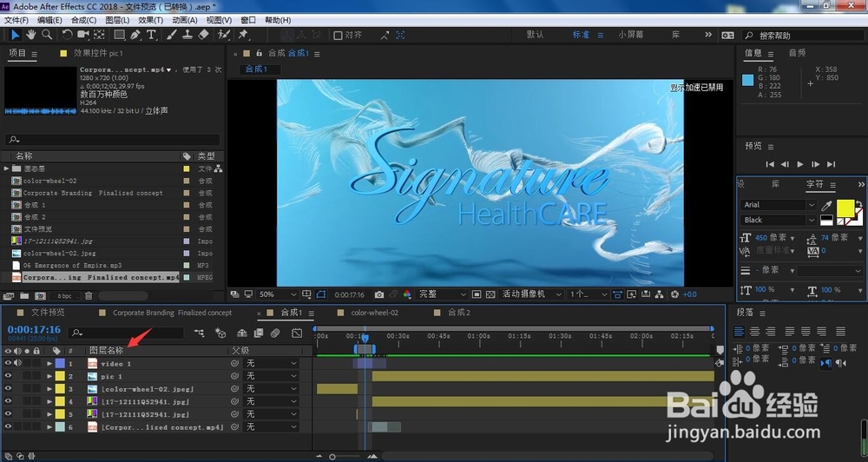Screen dimensions: 868x462
Task: Jump to first frame in preview
Action: 770,164
